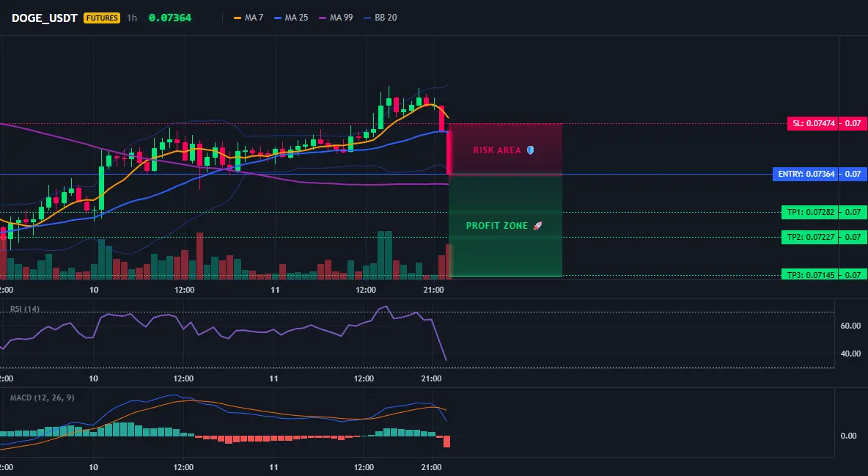Select the 1h timeframe label

click(132, 18)
